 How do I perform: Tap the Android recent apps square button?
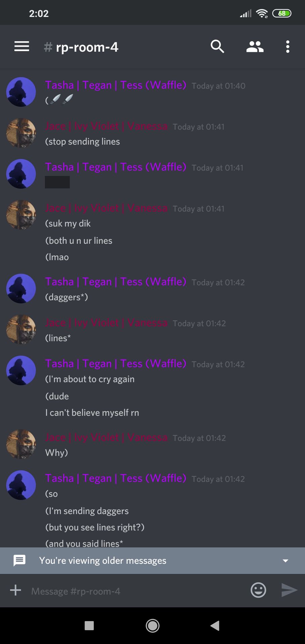click(89, 626)
